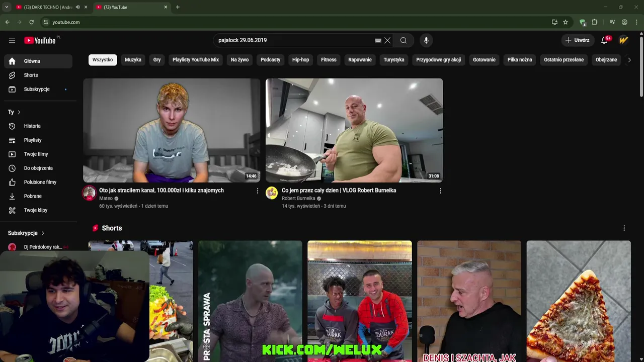Open Pobrane downloads in sidebar

[38, 196]
